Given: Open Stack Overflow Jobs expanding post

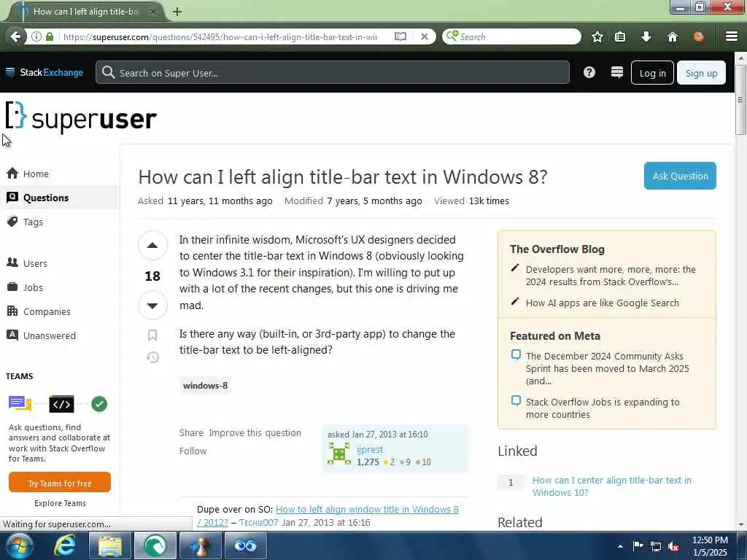Looking at the screenshot, I should pos(603,408).
